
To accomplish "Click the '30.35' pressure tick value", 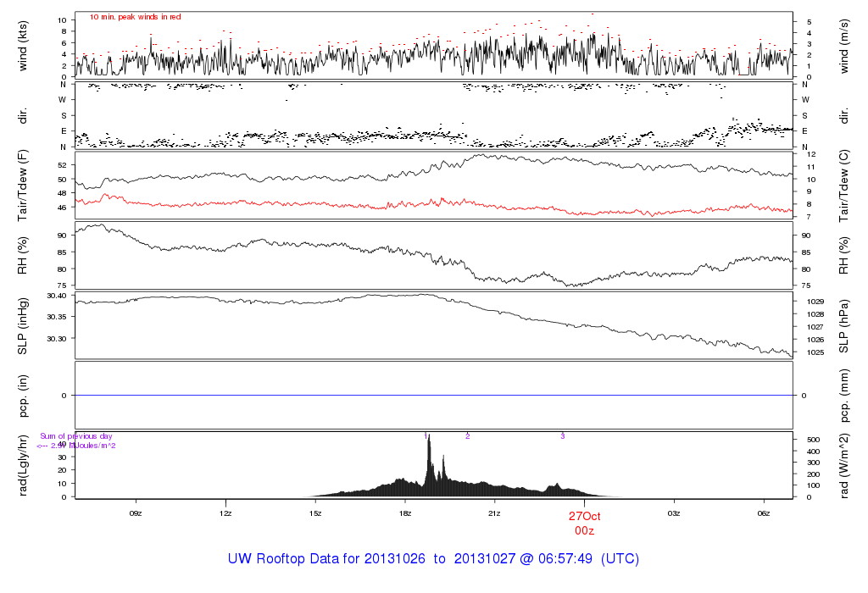I will [x=57, y=317].
